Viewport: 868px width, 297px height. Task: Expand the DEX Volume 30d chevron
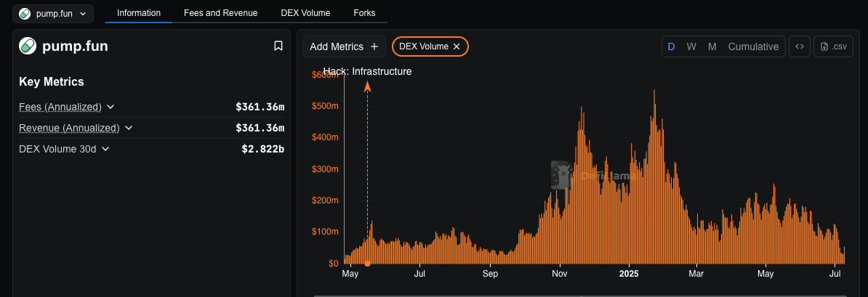point(105,149)
